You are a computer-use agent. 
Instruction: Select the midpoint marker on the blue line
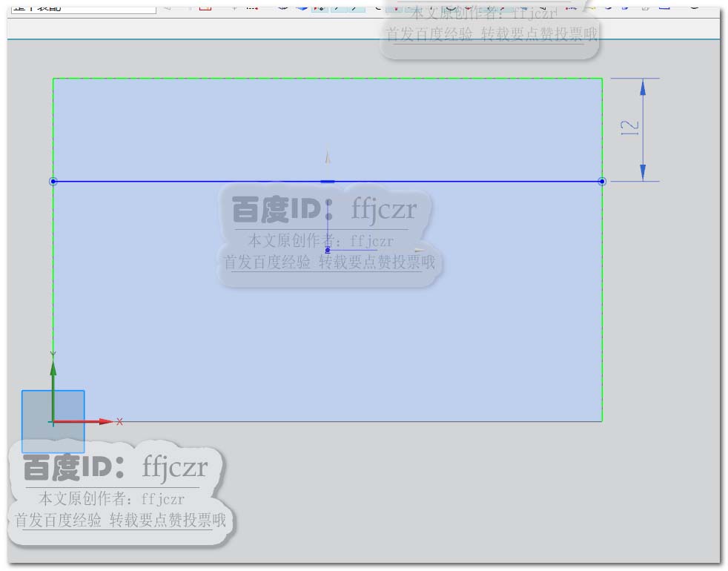(x=328, y=182)
